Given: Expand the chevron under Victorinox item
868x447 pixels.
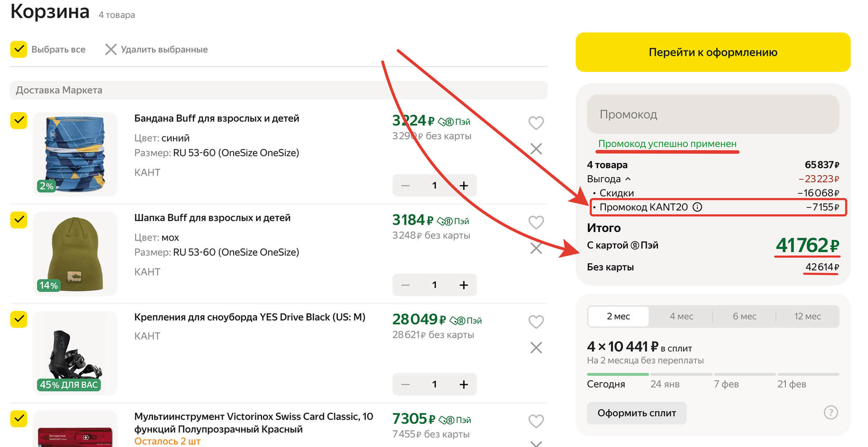Looking at the screenshot, I should point(536,443).
